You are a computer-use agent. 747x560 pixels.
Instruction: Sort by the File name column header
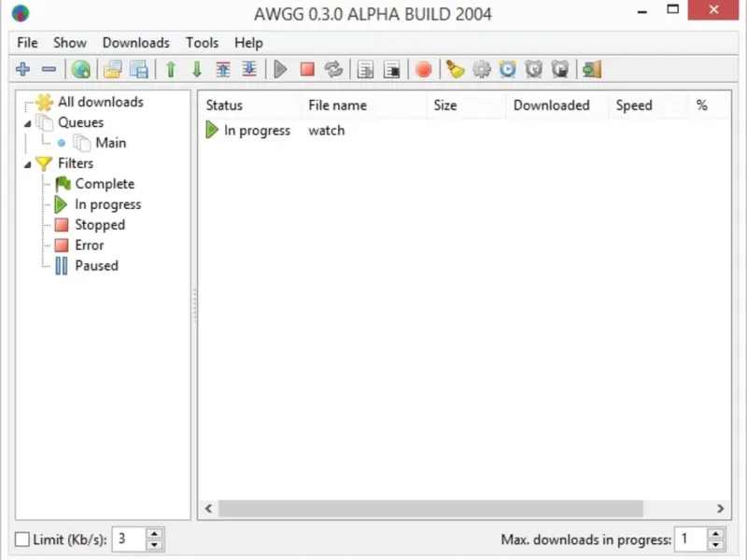(363, 105)
